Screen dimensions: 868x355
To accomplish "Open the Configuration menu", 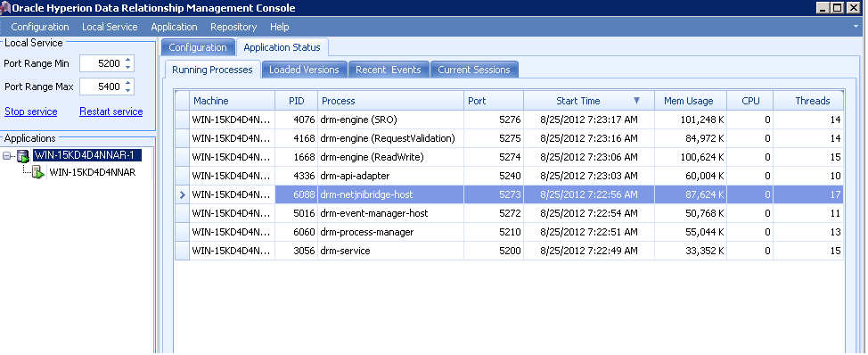I will click(40, 27).
